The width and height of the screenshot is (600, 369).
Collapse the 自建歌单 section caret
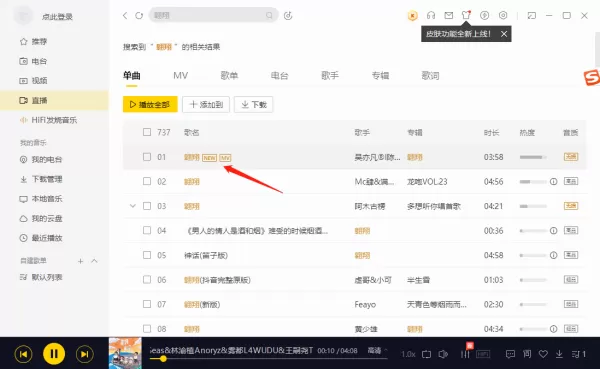[94, 261]
